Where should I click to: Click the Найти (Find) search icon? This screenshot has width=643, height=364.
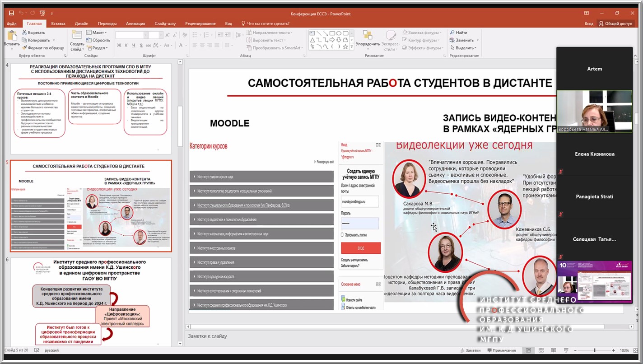[x=452, y=33]
